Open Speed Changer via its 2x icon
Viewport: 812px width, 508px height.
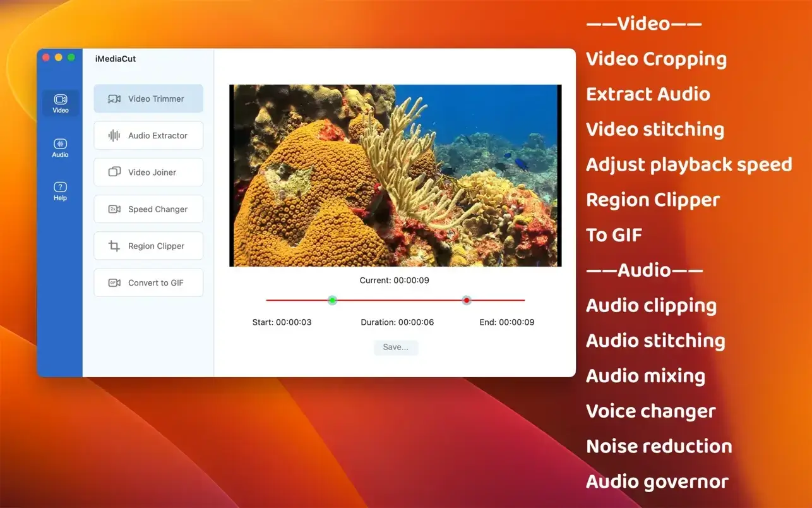114,209
